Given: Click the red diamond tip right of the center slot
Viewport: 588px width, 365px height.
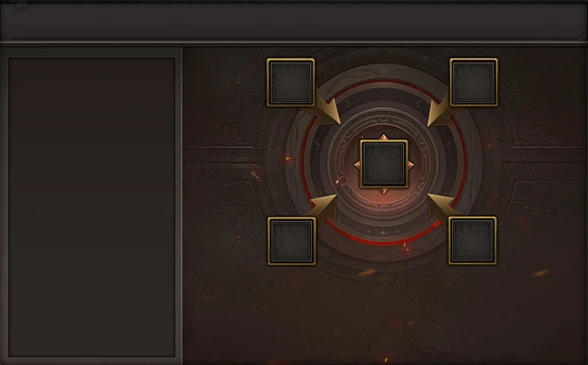Looking at the screenshot, I should (x=411, y=165).
